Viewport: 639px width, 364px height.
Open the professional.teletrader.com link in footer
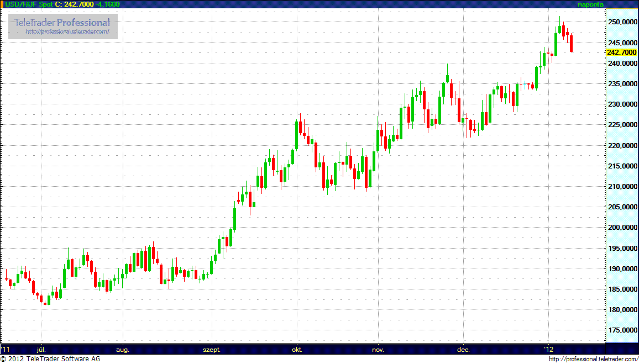[x=593, y=359]
